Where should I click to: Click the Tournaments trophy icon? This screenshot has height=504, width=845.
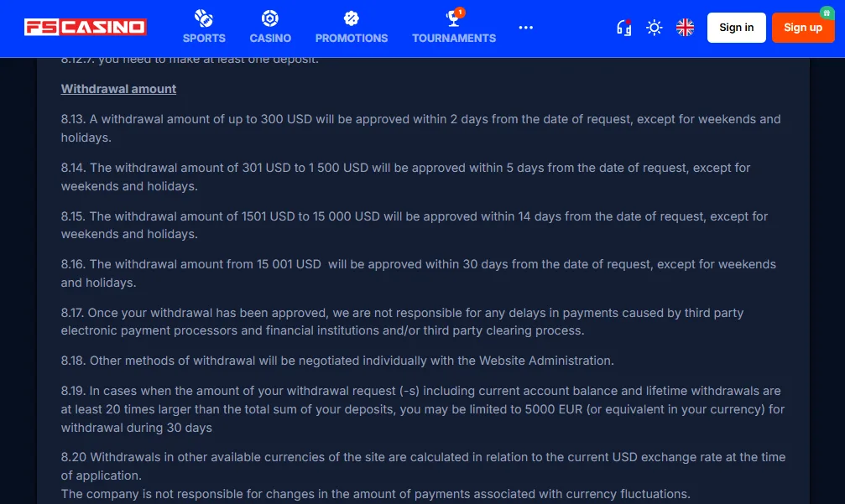pos(454,18)
